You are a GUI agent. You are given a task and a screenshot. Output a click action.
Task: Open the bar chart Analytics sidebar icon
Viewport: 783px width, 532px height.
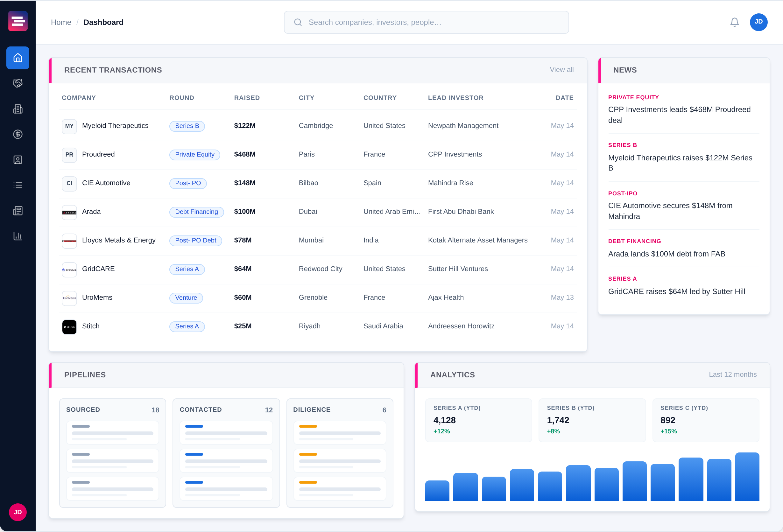click(x=18, y=236)
